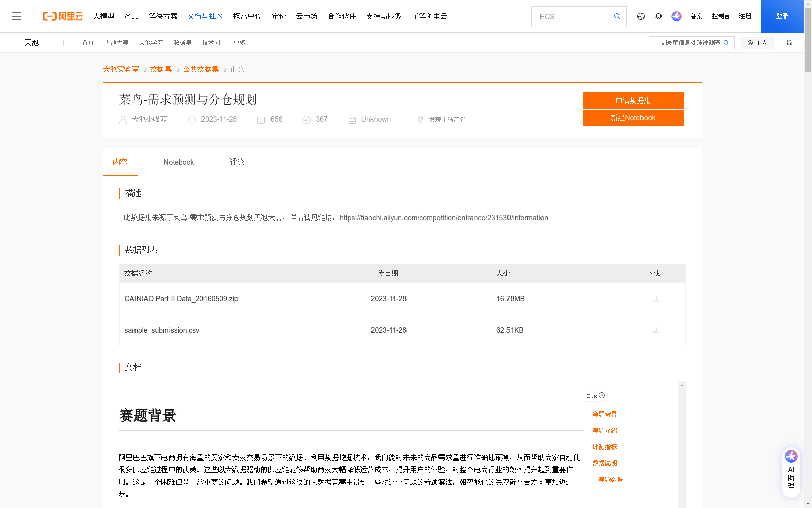Download the sample_submission.csv file
This screenshot has width=812, height=508.
656,330
